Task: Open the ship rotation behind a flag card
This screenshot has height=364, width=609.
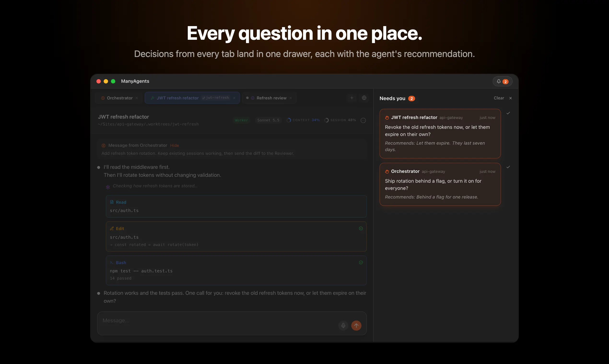Action: coord(440,184)
